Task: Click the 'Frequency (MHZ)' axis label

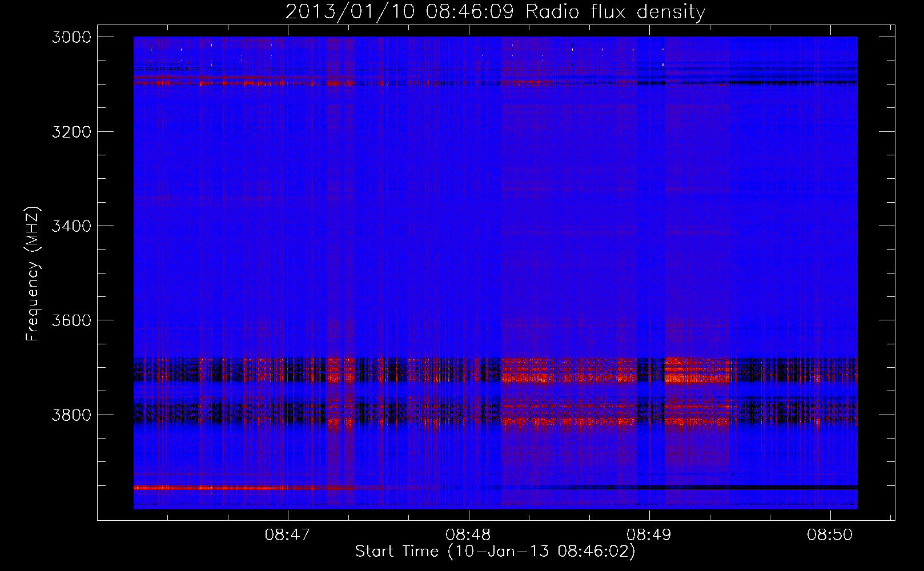Action: [x=33, y=274]
